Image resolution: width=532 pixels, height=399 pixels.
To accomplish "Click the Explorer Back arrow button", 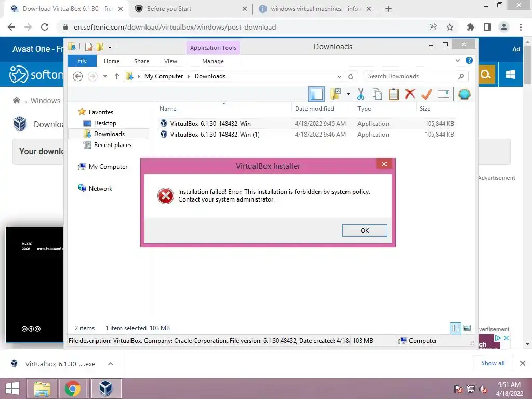I will 78,76.
